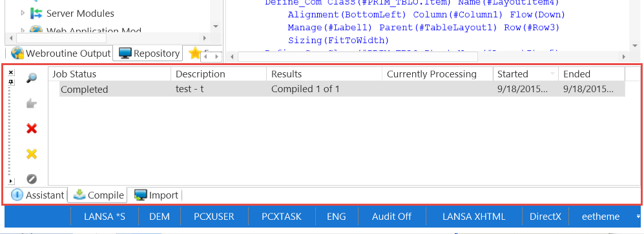The width and height of the screenshot is (644, 234).
Task: Click the pin icon on compile panel
Action: tap(11, 82)
